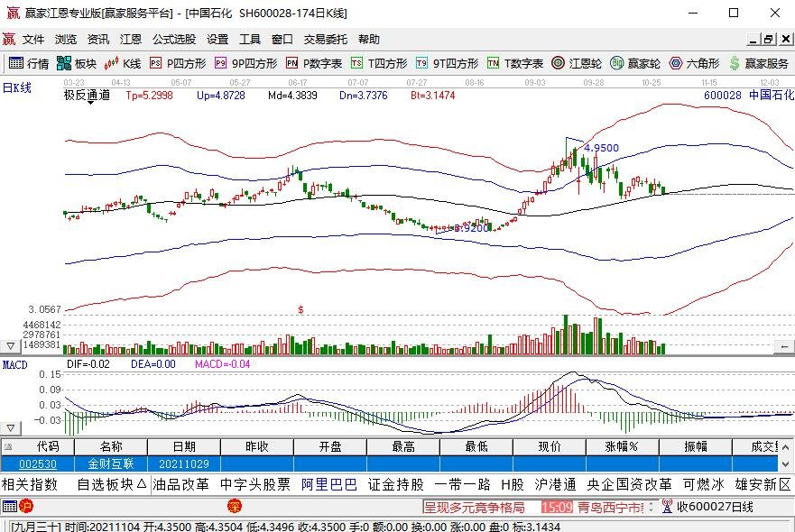This screenshot has height=532, width=795.
Task: Open the 江恩轮 Gann wheel tool
Action: coord(577,63)
